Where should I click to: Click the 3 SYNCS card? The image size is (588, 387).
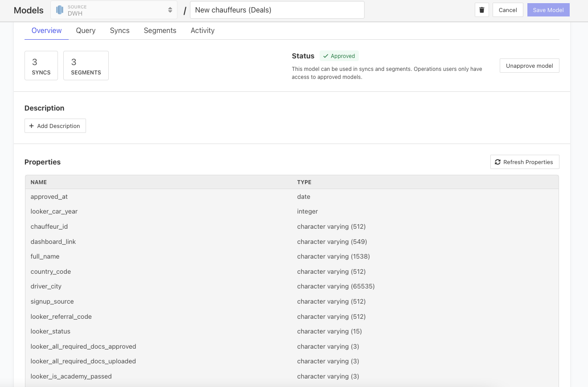41,66
